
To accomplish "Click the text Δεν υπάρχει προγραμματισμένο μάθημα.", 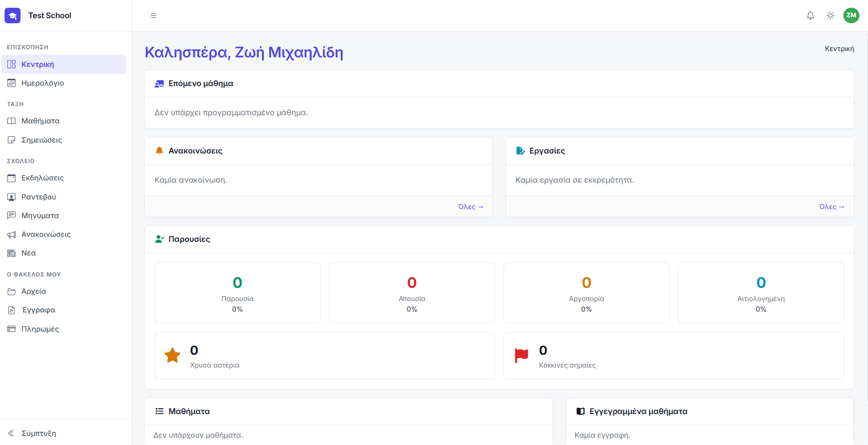I will [231, 113].
